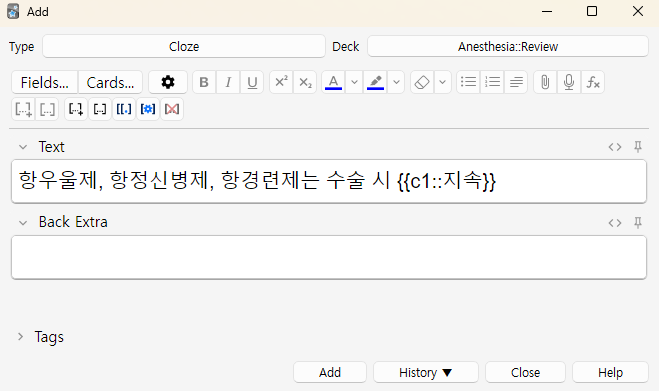Open highlight color dropdown arrow
Image resolution: width=659 pixels, height=391 pixels.
click(x=396, y=82)
